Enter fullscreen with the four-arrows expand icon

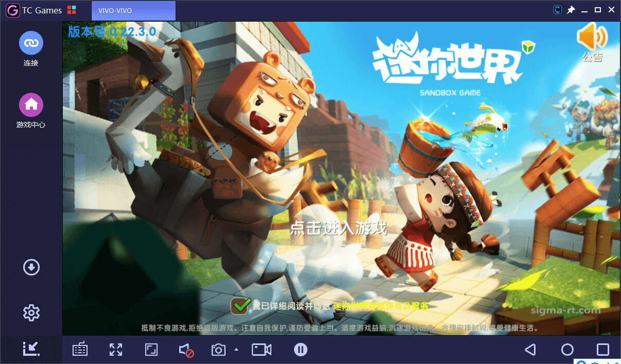(116, 350)
